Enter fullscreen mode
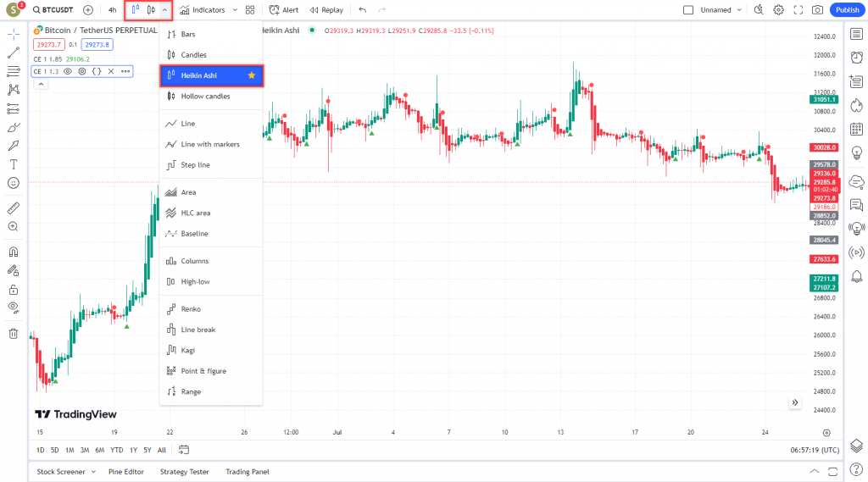 point(798,10)
